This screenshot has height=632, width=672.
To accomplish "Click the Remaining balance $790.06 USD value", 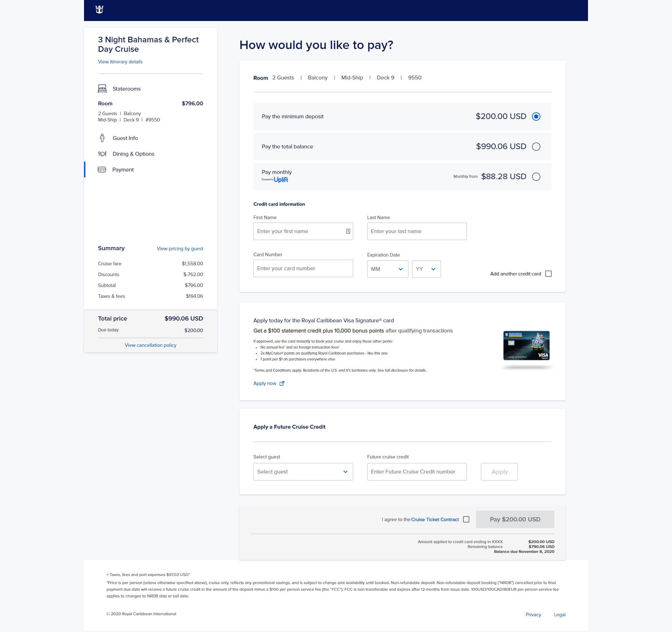I will (x=541, y=547).
